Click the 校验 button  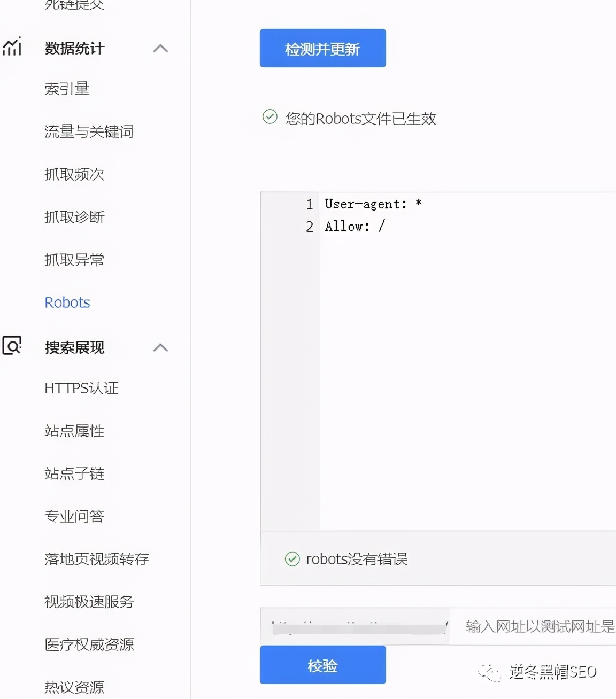[322, 664]
